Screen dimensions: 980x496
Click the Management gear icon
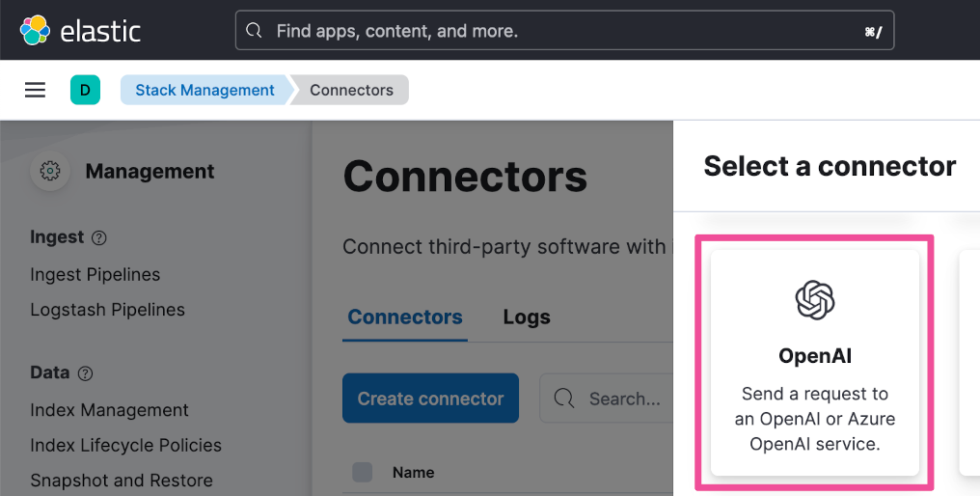[x=50, y=172]
